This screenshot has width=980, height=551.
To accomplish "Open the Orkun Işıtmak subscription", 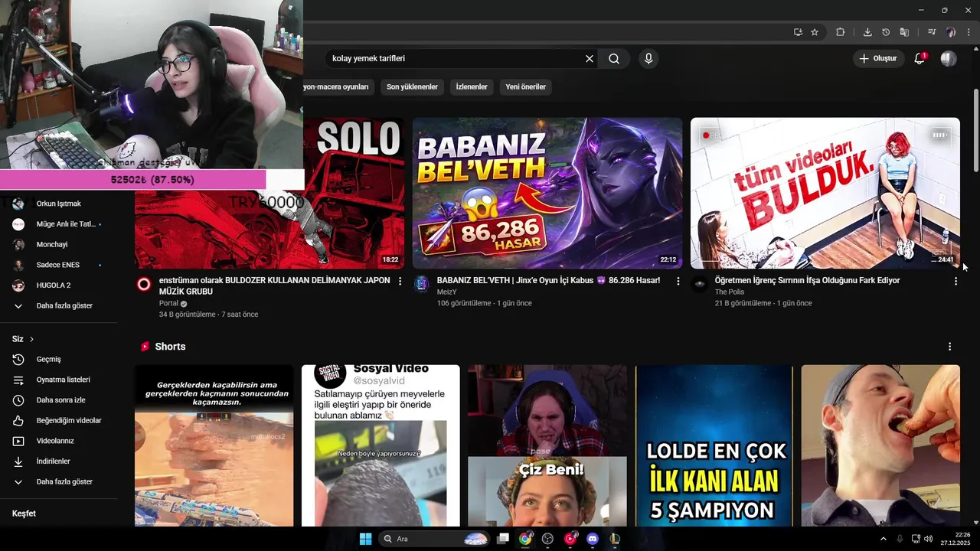I will click(x=60, y=204).
